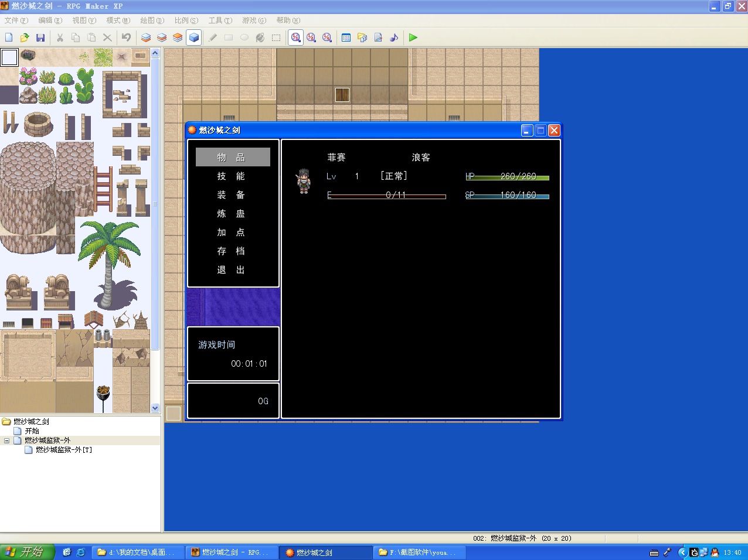Select the 开始 map in the map tree
This screenshot has width=748, height=560.
point(32,431)
